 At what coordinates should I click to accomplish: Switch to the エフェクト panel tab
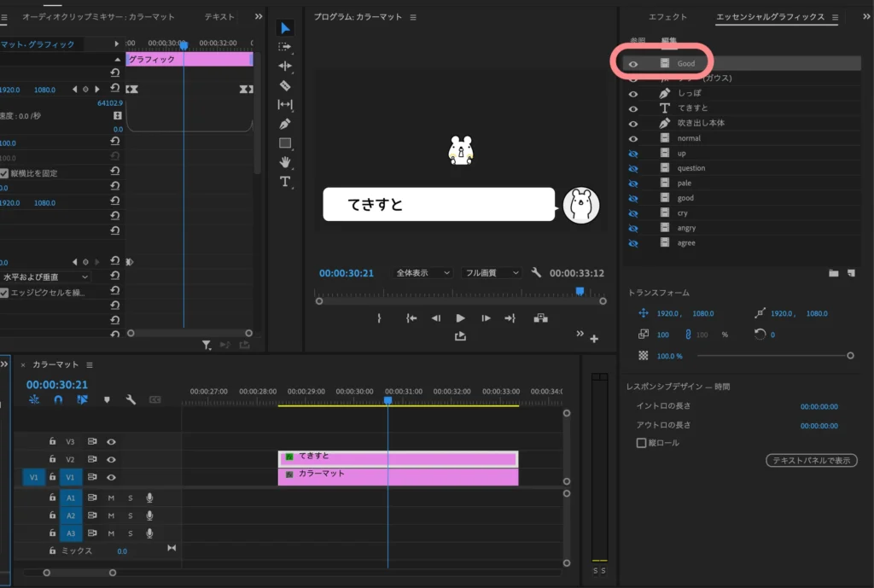(x=667, y=17)
